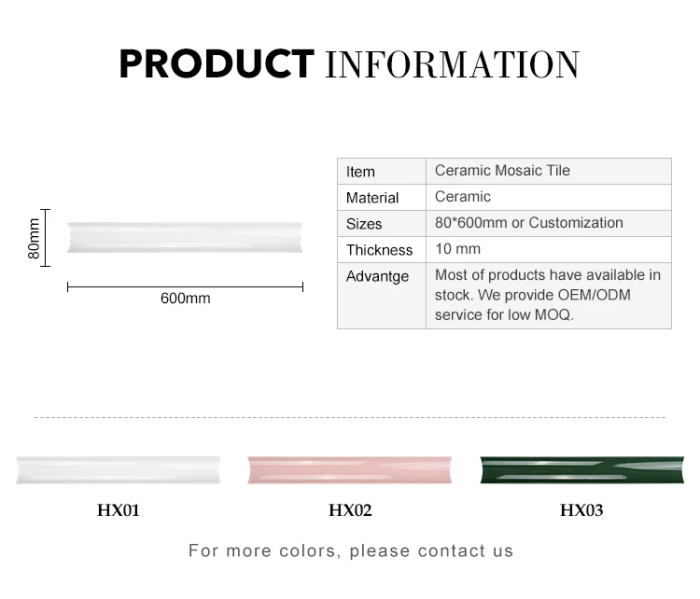Viewport: 700px width, 599px height.
Task: Select the HX03 label
Action: (x=581, y=510)
